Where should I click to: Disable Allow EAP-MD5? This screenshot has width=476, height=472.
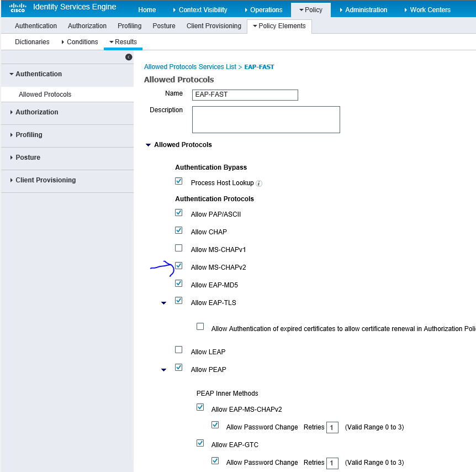coord(179,284)
